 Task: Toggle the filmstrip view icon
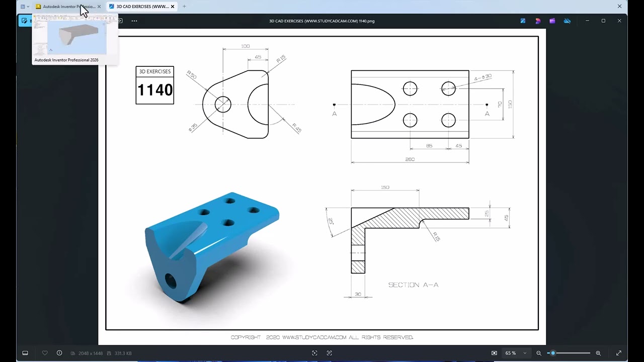tap(25, 353)
